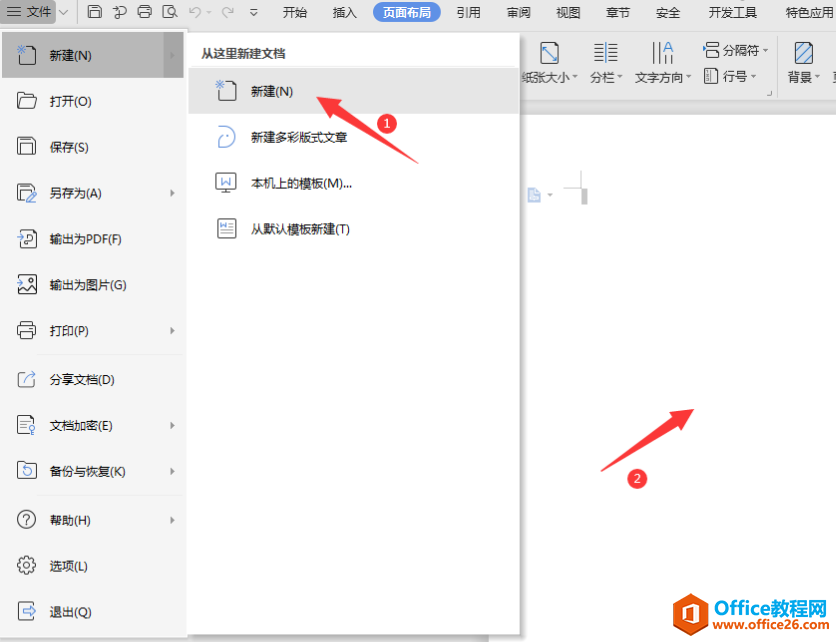Screen dimensions: 836x642
Task: Click the save icon in quick toolbar
Action: point(94,12)
